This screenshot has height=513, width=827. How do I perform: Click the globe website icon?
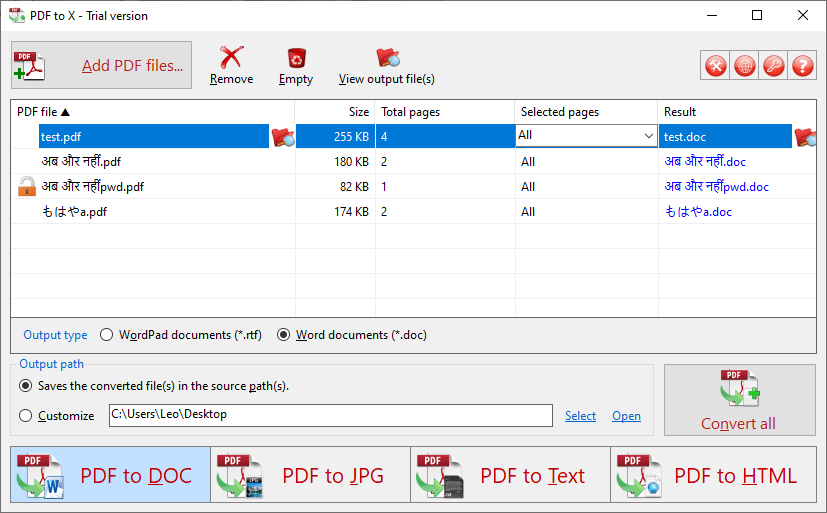click(x=744, y=66)
